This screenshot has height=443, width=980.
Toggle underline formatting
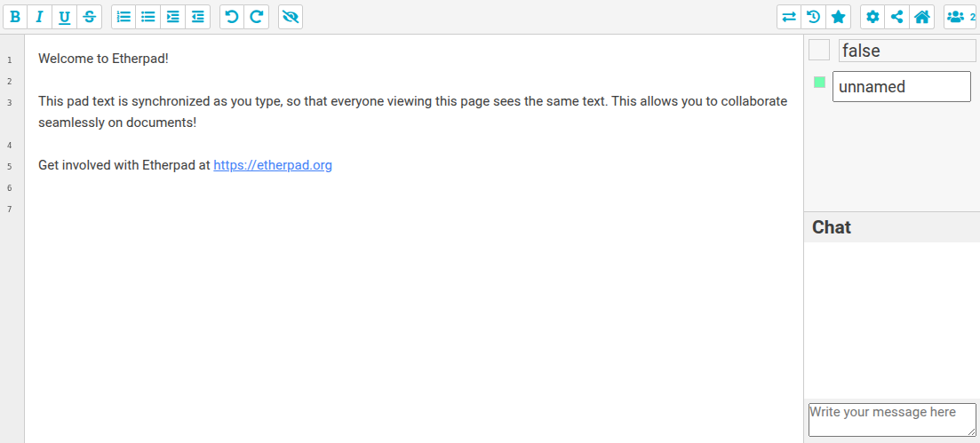tap(64, 17)
